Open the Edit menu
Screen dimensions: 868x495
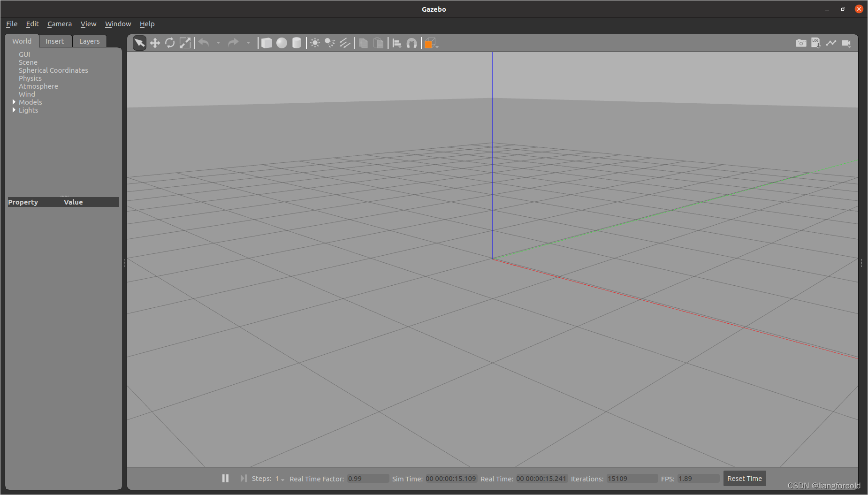tap(32, 24)
